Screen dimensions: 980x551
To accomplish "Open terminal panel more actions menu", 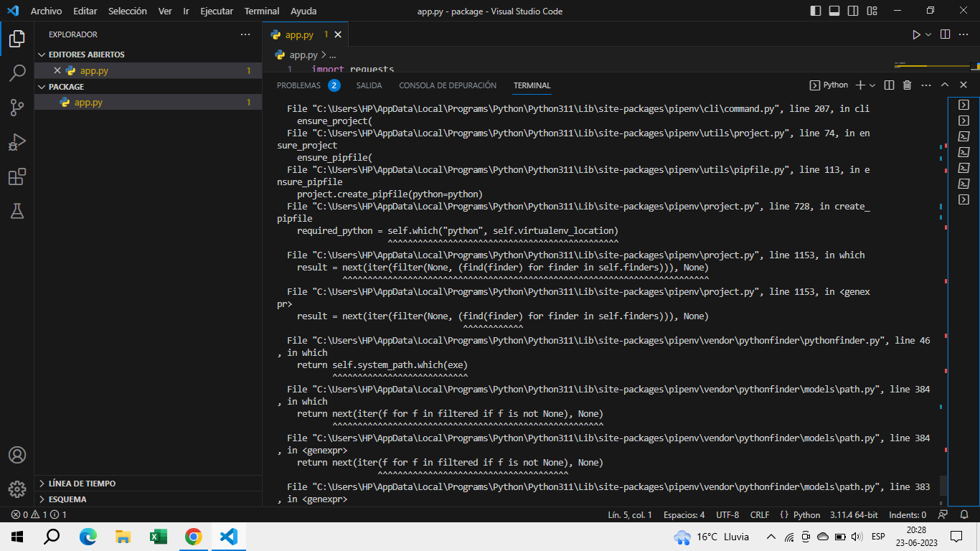I will (x=925, y=85).
